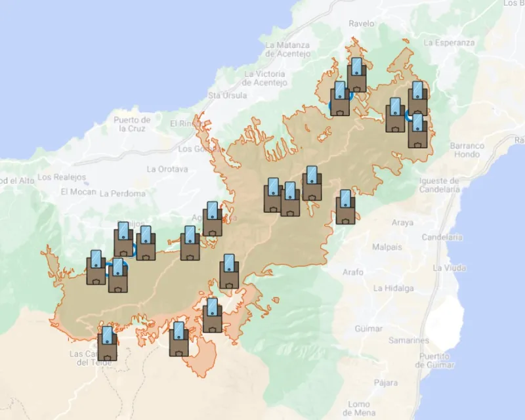This screenshot has width=525, height=420.
Task: Select the Candelaria label on the east coast
Action: (442, 237)
